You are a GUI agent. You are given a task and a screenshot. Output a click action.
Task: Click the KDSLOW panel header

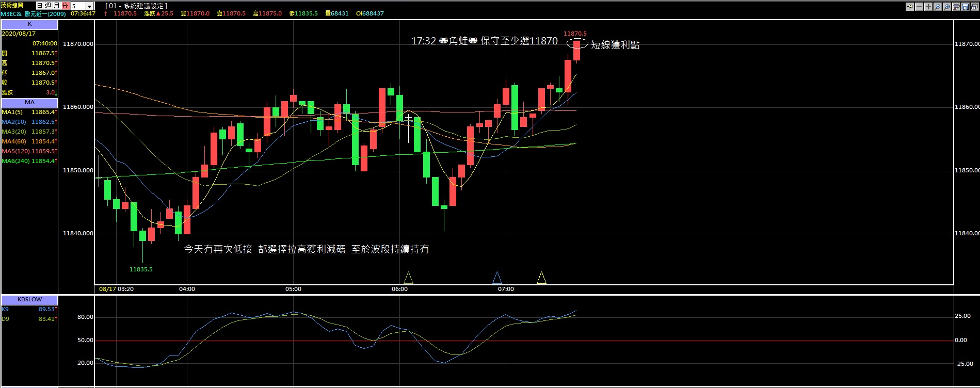[29, 299]
